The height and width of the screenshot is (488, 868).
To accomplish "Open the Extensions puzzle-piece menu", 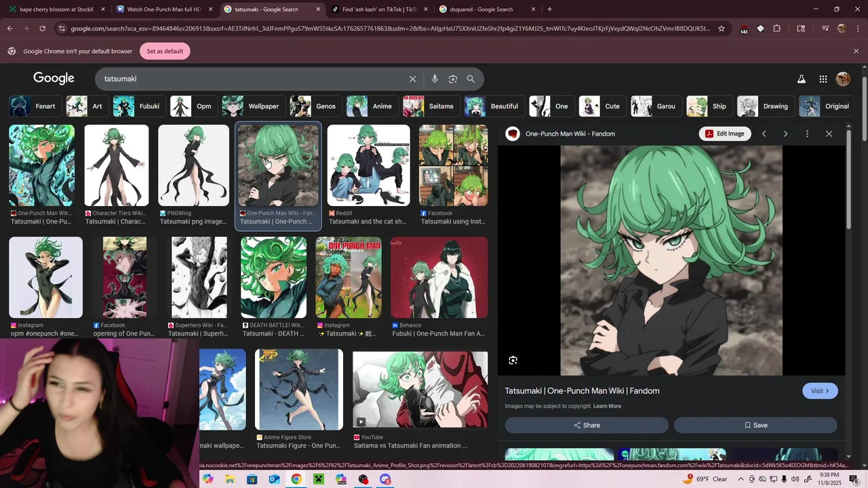I will point(777,28).
